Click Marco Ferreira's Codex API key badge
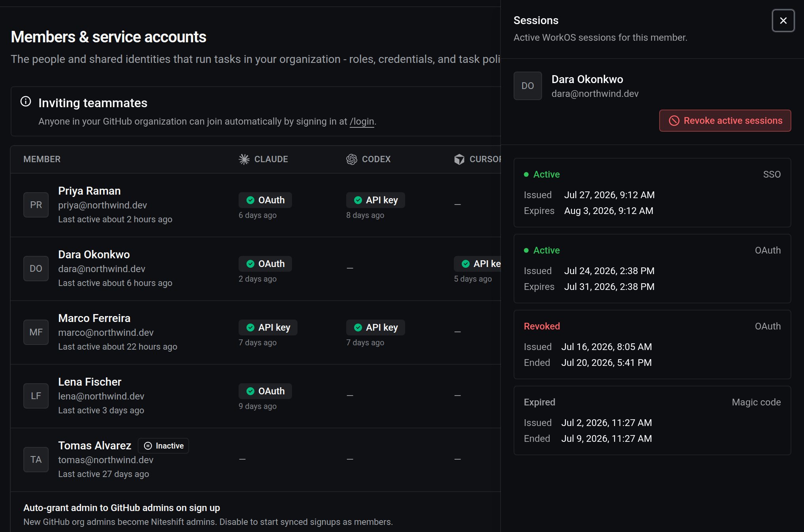 tap(375, 328)
